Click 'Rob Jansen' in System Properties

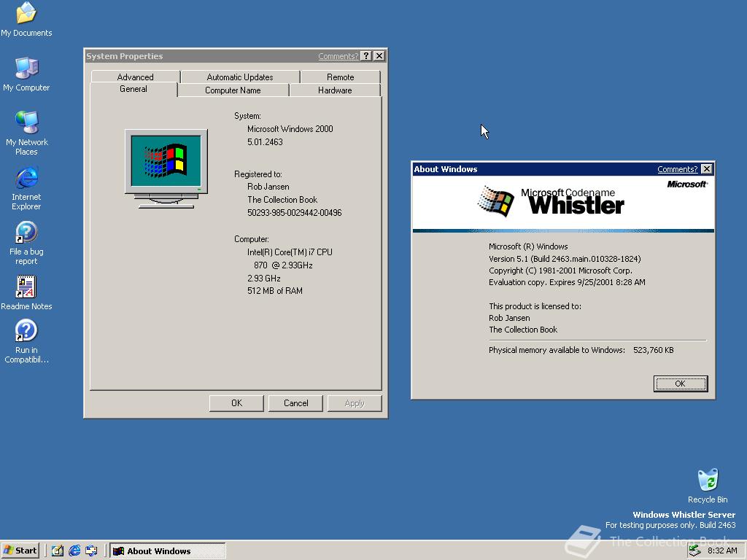pos(268,187)
